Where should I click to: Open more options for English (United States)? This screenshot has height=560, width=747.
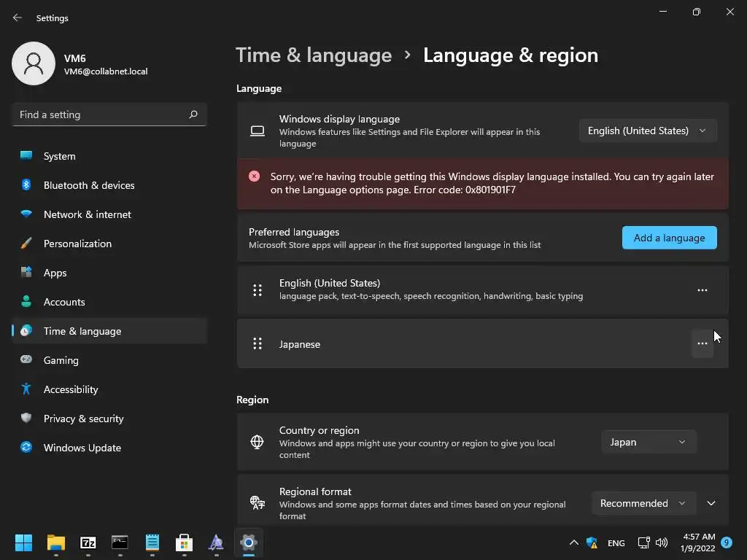[x=703, y=290]
